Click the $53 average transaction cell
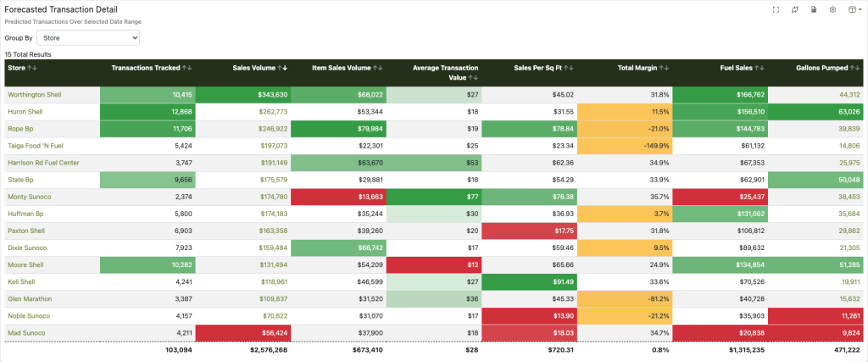The width and height of the screenshot is (868, 362). tap(433, 163)
